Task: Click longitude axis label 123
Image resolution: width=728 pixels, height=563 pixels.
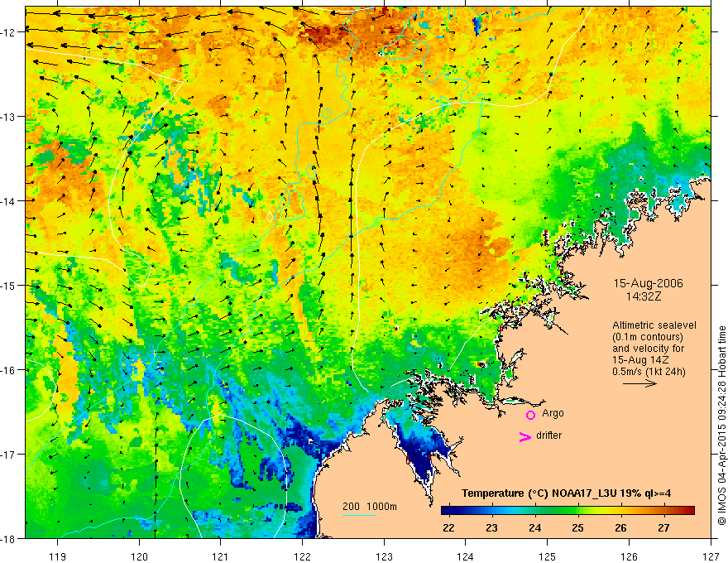Action: click(x=384, y=556)
